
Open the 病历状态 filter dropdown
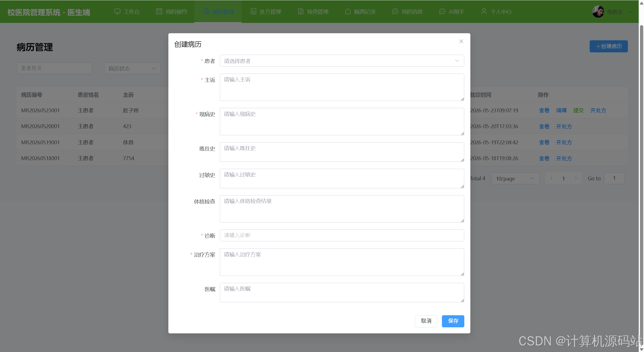132,68
